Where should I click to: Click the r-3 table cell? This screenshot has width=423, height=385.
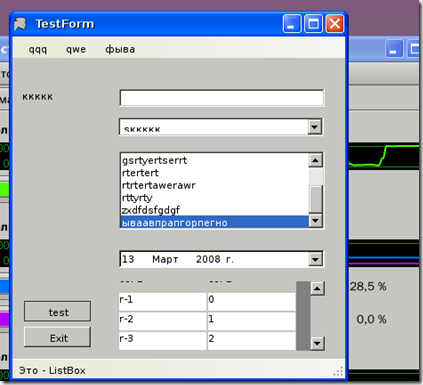click(162, 341)
